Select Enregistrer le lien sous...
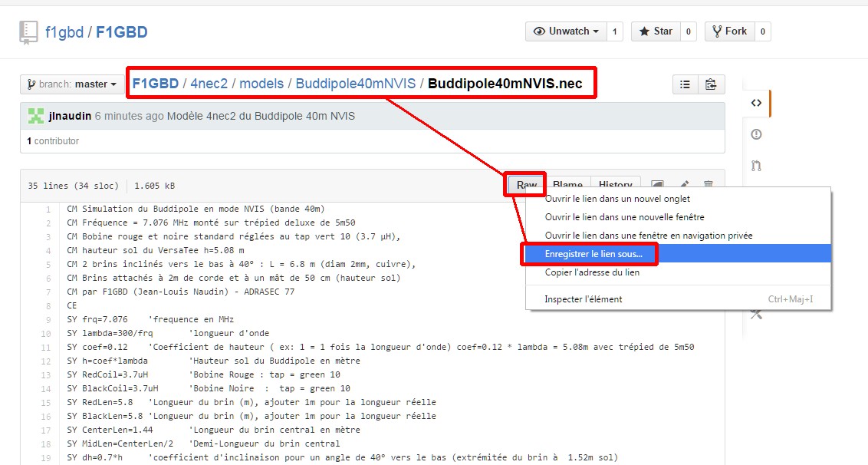Image resolution: width=868 pixels, height=465 pixels. pyautogui.click(x=678, y=254)
